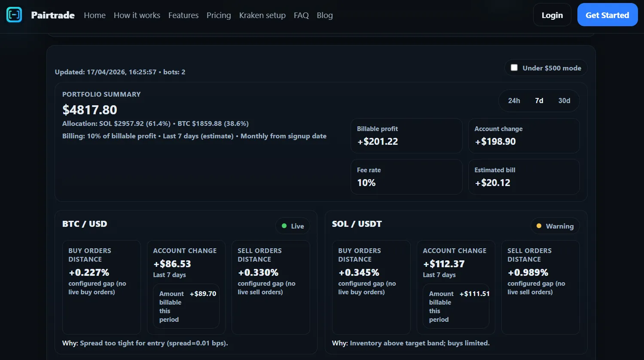
Task: Click the SOL / USDT Warning badge
Action: (555, 226)
